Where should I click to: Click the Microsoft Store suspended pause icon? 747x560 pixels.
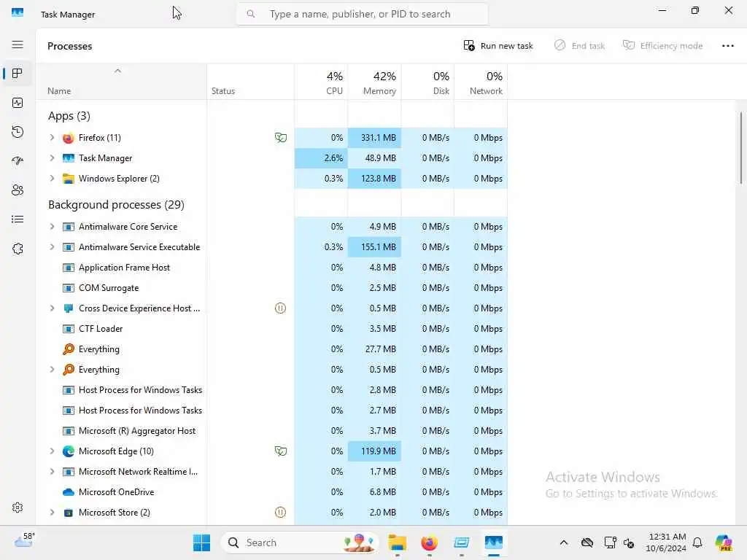(x=281, y=513)
